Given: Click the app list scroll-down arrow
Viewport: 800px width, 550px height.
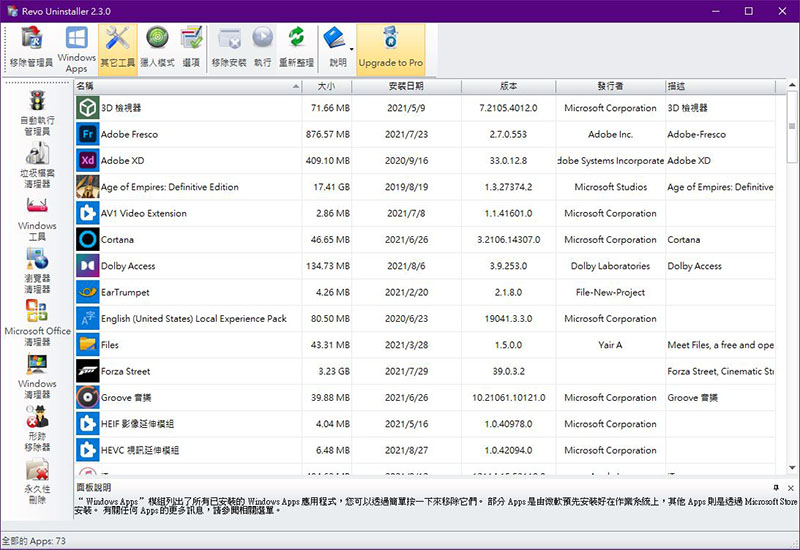Looking at the screenshot, I should 792,467.
